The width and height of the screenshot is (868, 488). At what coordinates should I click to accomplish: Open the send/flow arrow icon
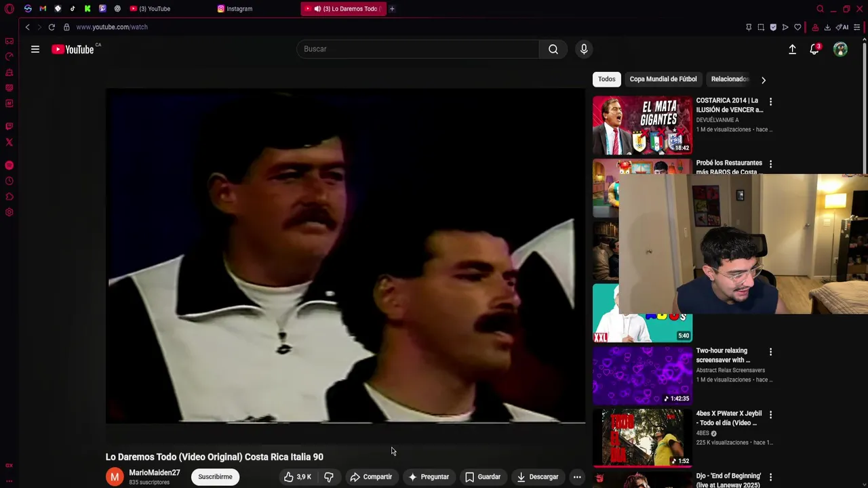[x=785, y=27]
